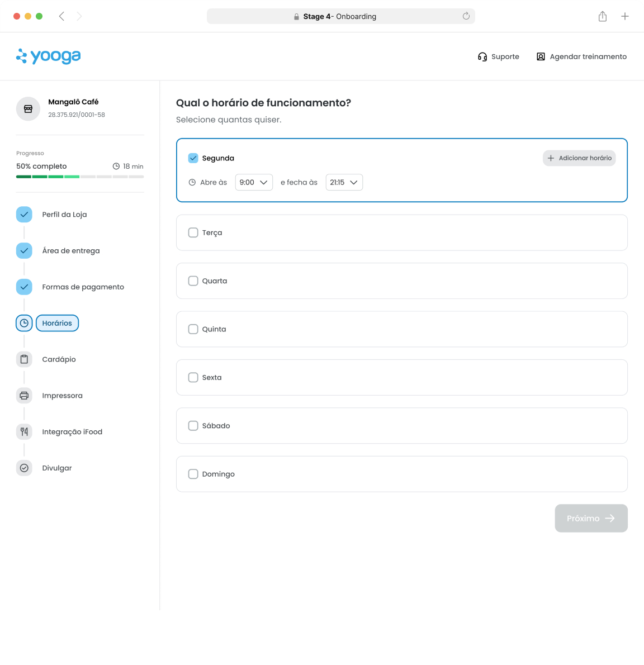Enable the Terça checkbox
This screenshot has width=644, height=665.
tap(193, 232)
